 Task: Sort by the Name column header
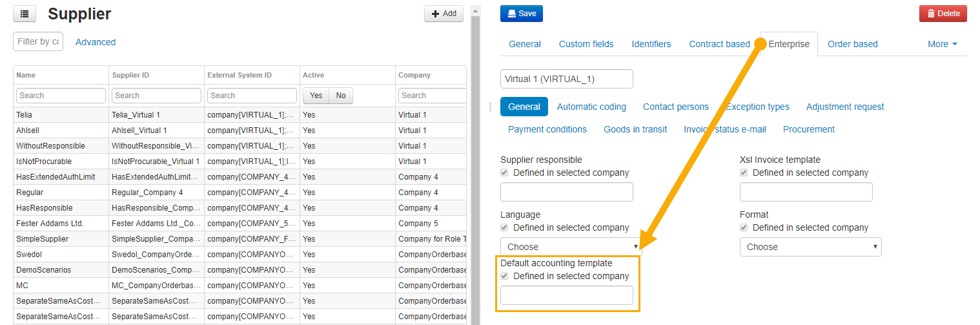[61, 75]
